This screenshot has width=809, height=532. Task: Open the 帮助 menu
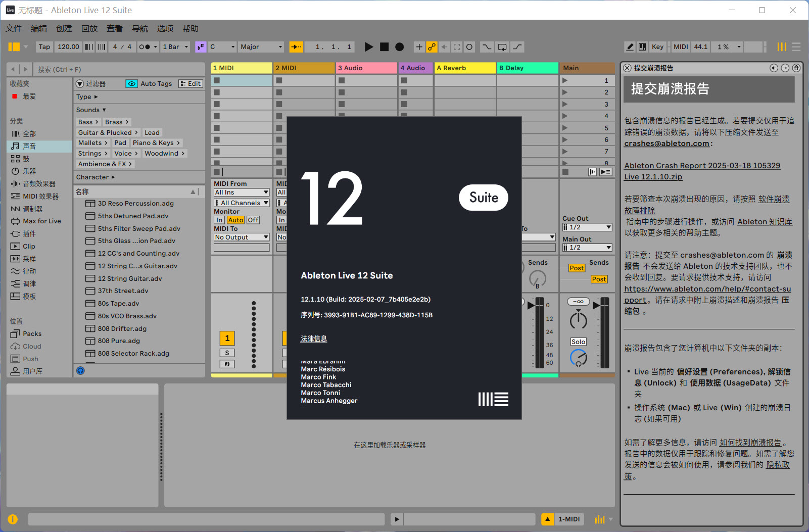pos(191,29)
